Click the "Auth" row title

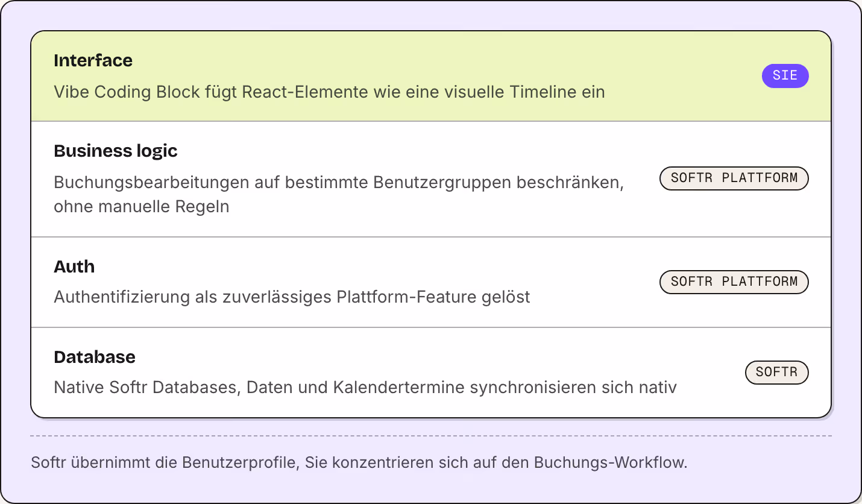74,266
